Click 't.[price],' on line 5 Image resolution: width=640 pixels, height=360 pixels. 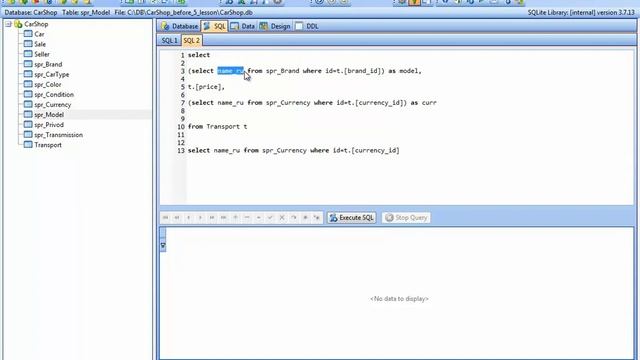(x=206, y=87)
